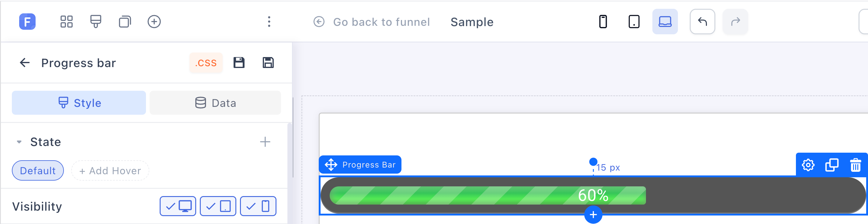Open the elements grid panel icon
This screenshot has width=868, height=224.
66,22
